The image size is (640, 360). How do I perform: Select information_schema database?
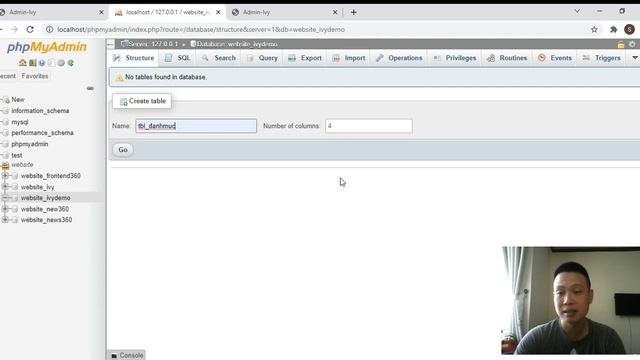click(x=40, y=111)
